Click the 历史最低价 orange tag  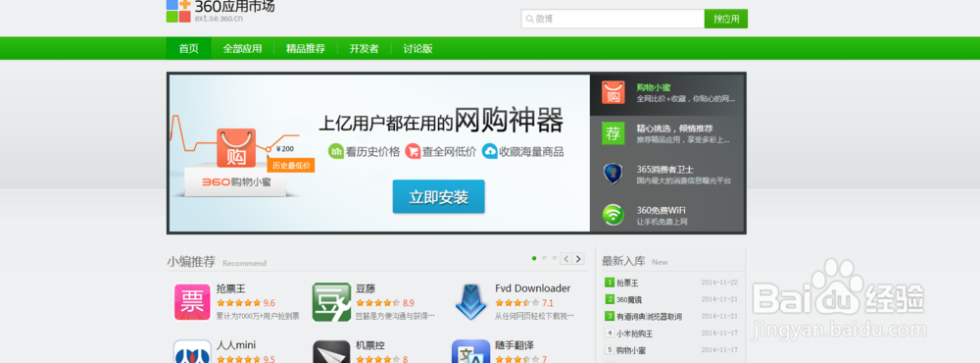pyautogui.click(x=291, y=165)
